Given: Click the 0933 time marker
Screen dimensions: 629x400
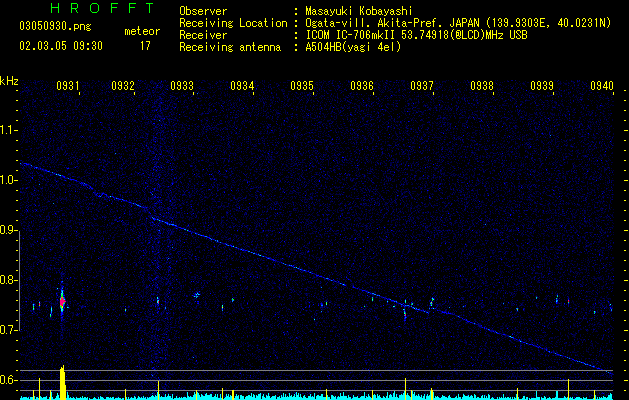Looking at the screenshot, I should pos(182,85).
